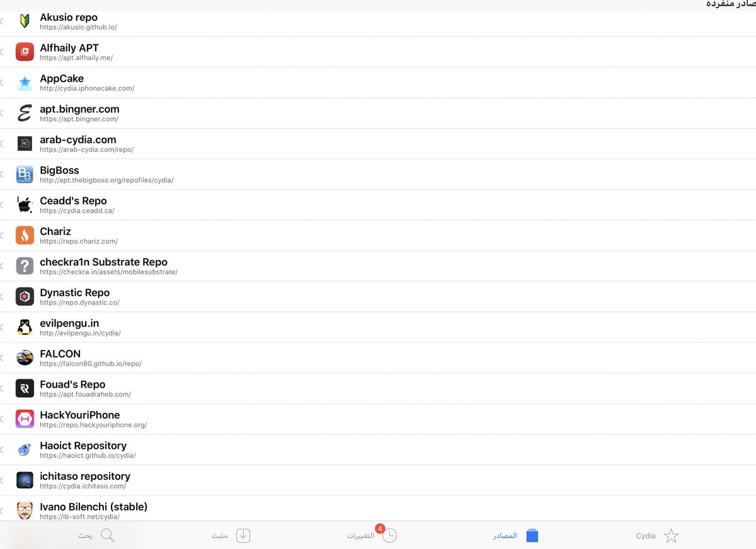Tap the apt.bingner.com Elucubratus icon
The height and width of the screenshot is (549, 756).
pyautogui.click(x=25, y=113)
